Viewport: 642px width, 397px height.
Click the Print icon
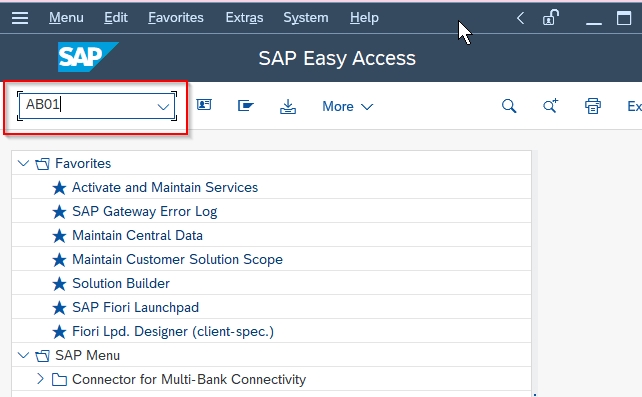[593, 106]
